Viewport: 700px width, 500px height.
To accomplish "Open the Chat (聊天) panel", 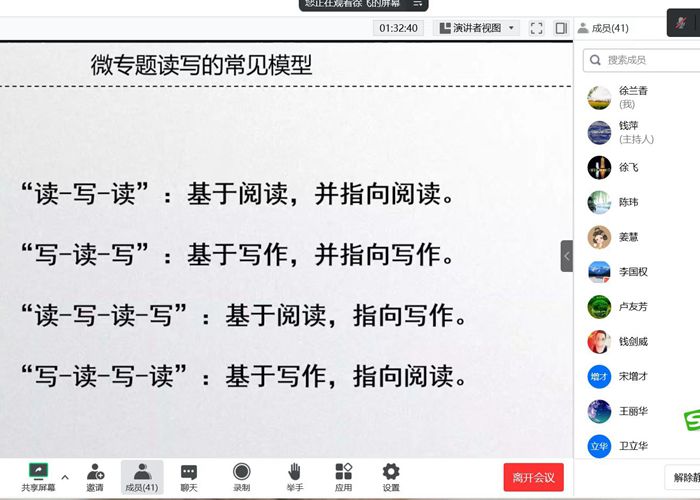I will [188, 471].
